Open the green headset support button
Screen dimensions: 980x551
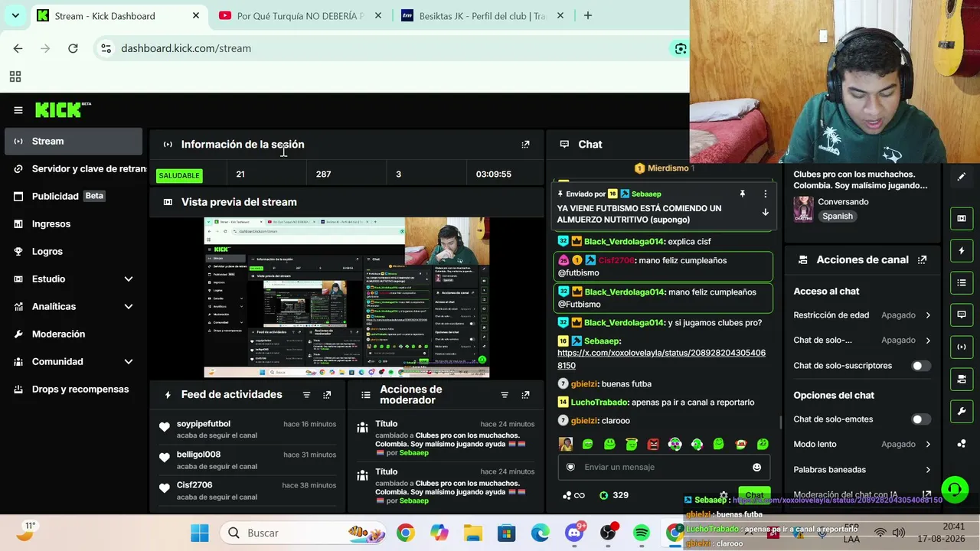pos(955,489)
